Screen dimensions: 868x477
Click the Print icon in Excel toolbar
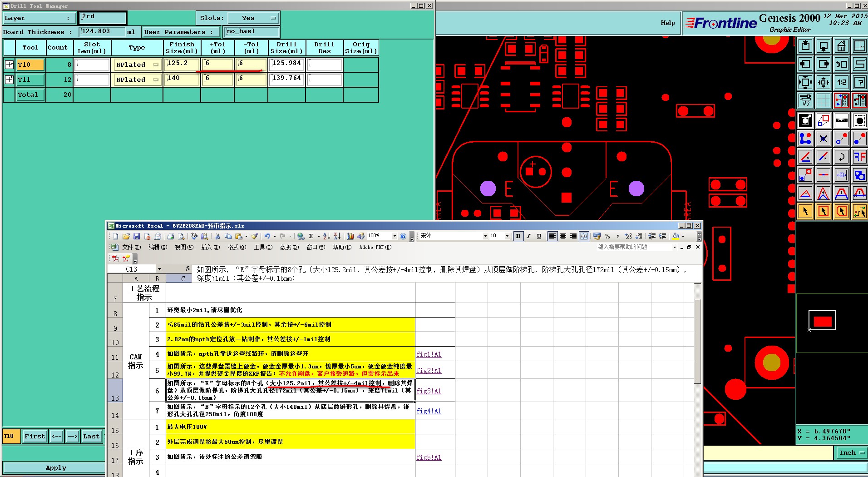(x=171, y=236)
